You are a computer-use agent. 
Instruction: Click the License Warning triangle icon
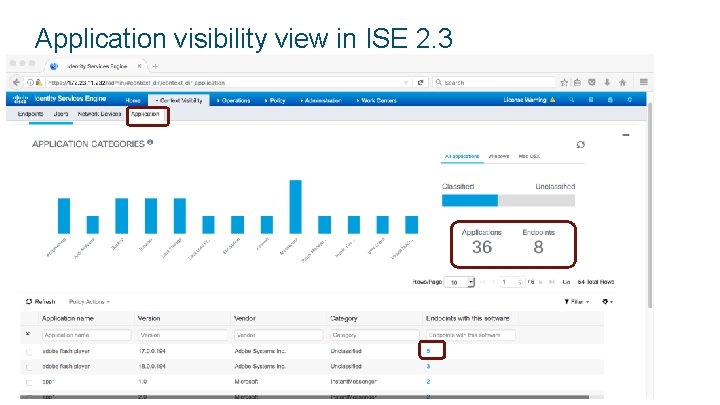pyautogui.click(x=553, y=100)
